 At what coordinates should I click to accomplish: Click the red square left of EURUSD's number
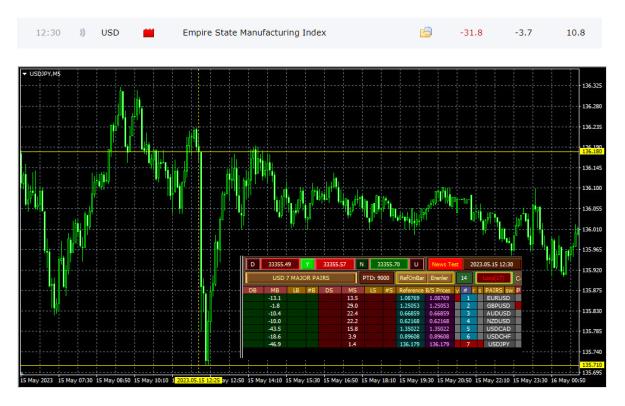click(x=458, y=298)
